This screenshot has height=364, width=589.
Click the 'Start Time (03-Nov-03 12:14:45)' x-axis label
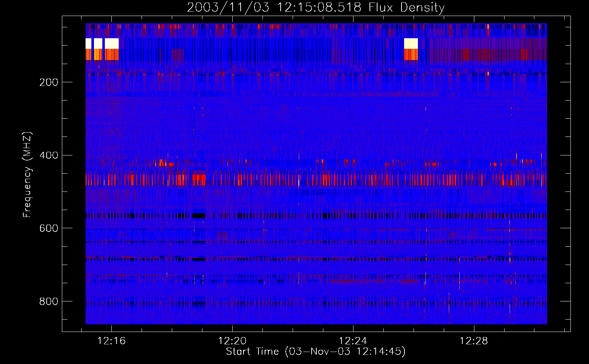click(x=316, y=352)
